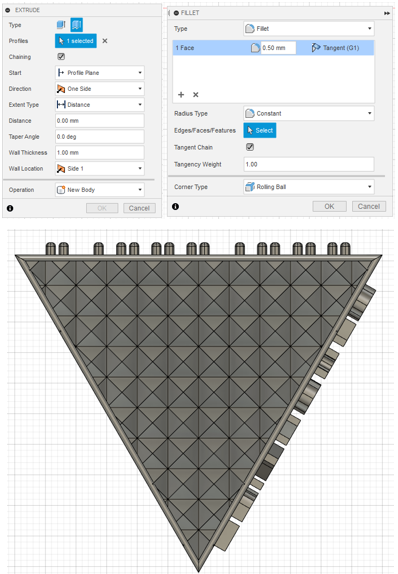
Task: Click the radius icon beside 0.50 mm
Action: pos(255,48)
